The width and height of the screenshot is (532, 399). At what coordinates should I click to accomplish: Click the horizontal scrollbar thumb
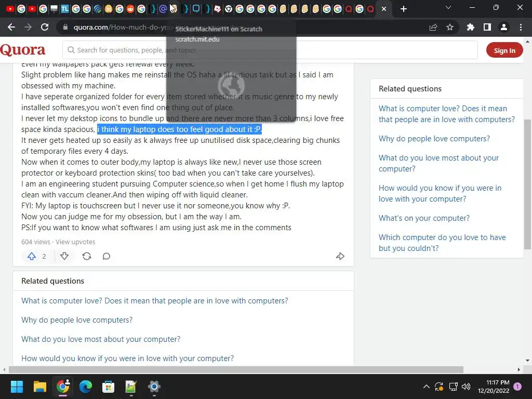[236, 369]
